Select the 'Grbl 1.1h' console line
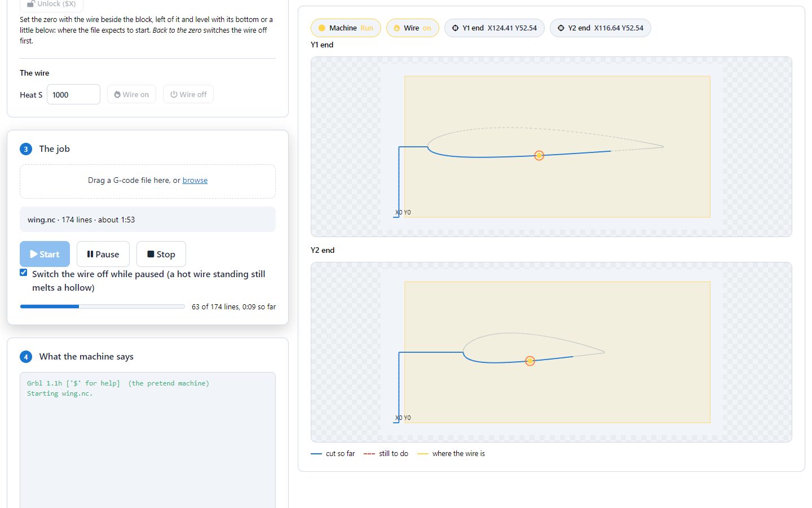Viewport: 812px width, 508px height. [118, 383]
